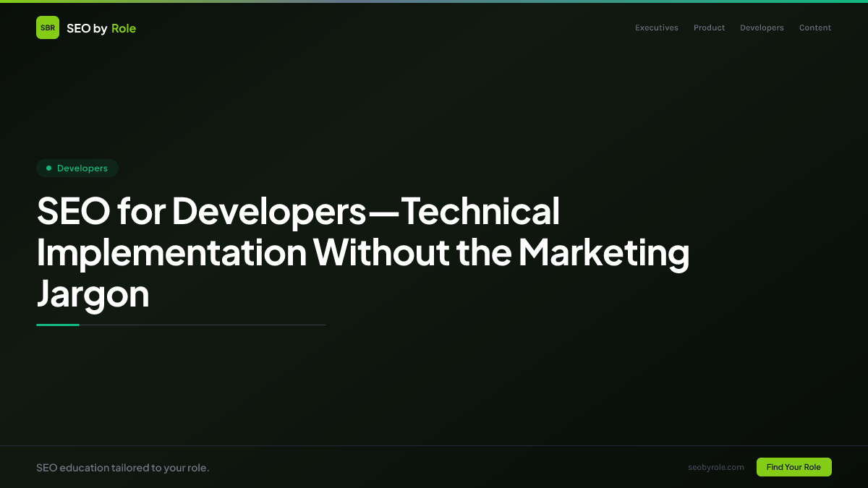Viewport: 868px width, 488px height.
Task: Open the Product navigation entry
Action: coord(709,27)
